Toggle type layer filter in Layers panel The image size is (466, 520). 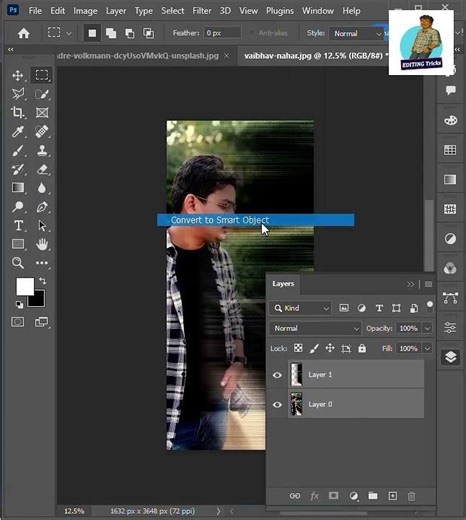[x=379, y=308]
